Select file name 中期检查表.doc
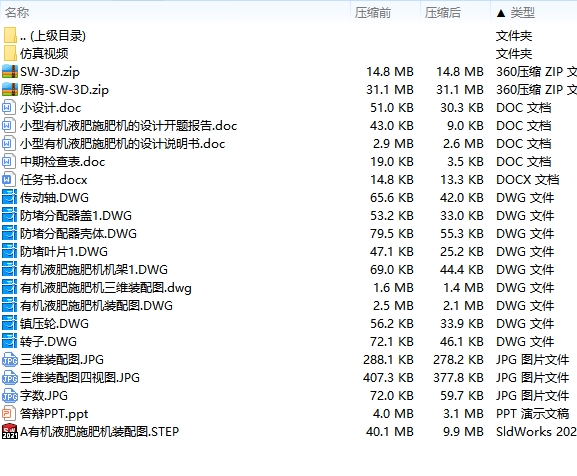The height and width of the screenshot is (476, 577). tap(63, 162)
